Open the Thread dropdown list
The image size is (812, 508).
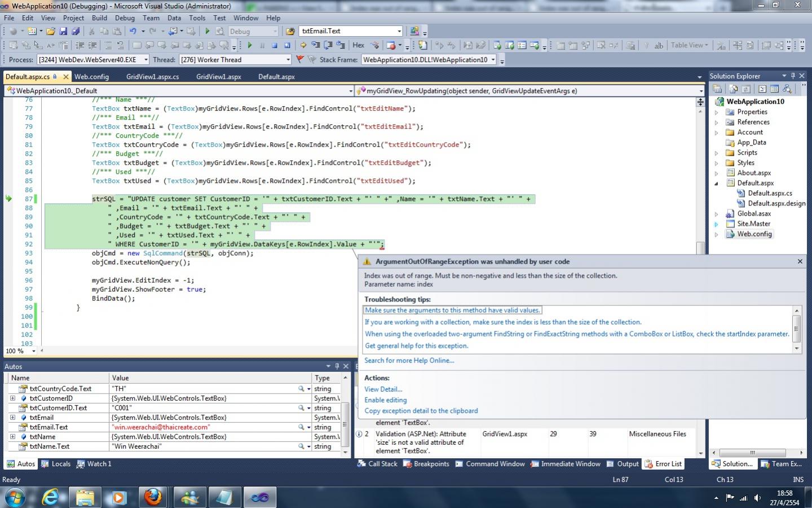[288, 60]
